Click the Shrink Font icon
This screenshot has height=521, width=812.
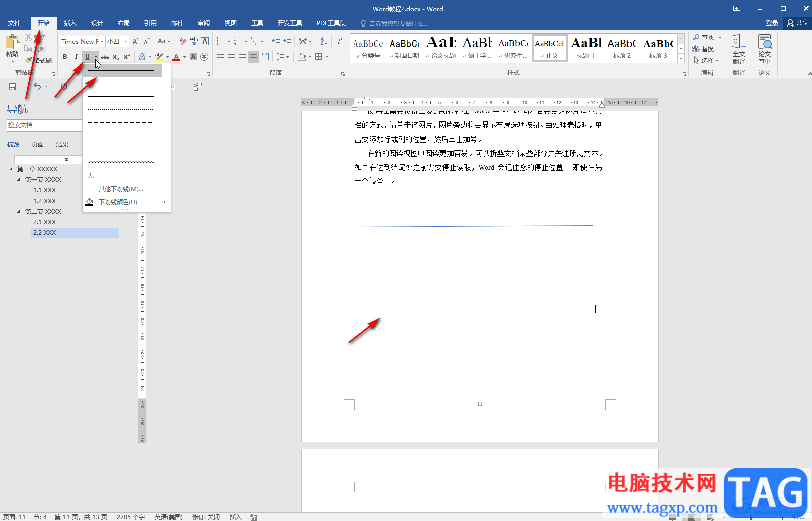point(146,41)
